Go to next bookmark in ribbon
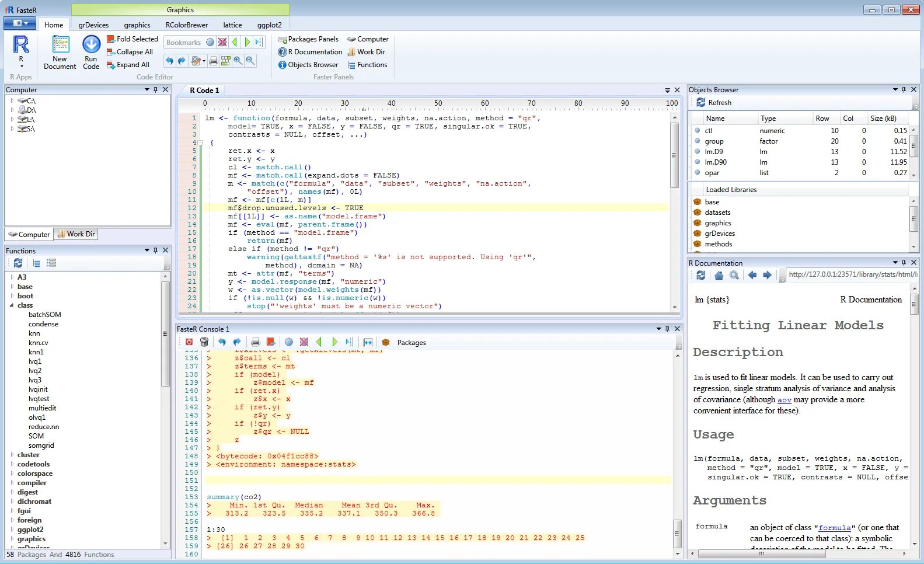The height and width of the screenshot is (564, 924). pyautogui.click(x=247, y=42)
